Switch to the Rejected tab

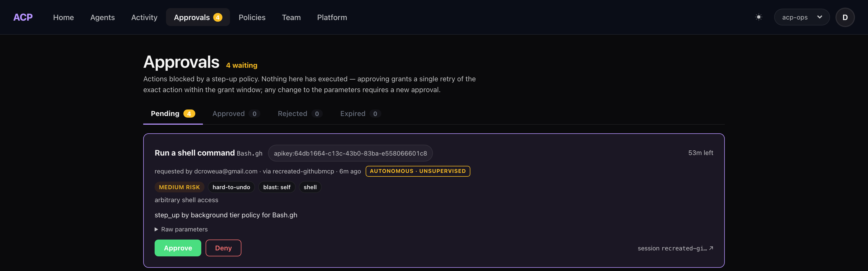point(300,114)
